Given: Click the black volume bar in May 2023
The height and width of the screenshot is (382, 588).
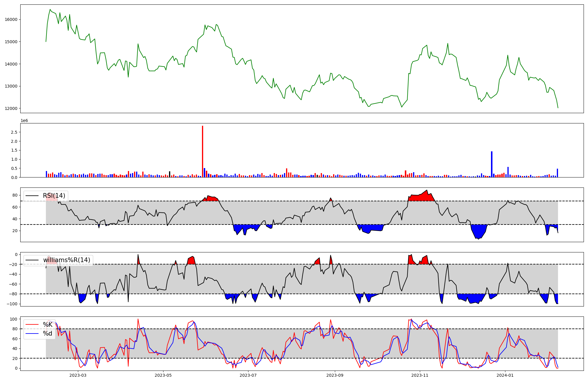Looking at the screenshot, I should pyautogui.click(x=170, y=175).
